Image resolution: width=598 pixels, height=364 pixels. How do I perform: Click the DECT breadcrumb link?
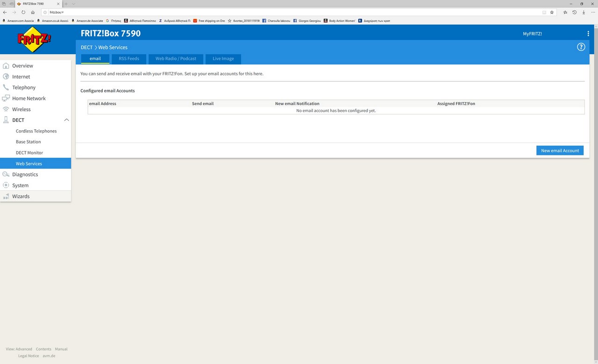[86, 47]
